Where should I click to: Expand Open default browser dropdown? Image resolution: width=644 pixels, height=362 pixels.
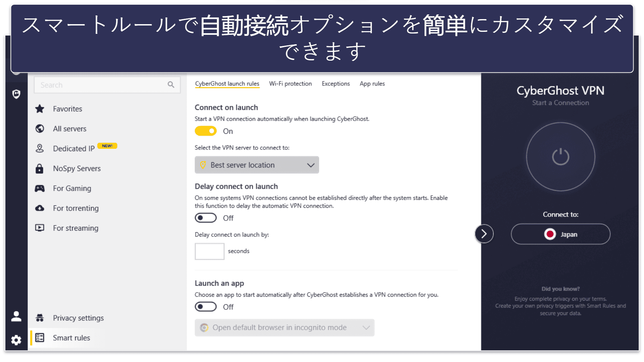[x=367, y=327]
